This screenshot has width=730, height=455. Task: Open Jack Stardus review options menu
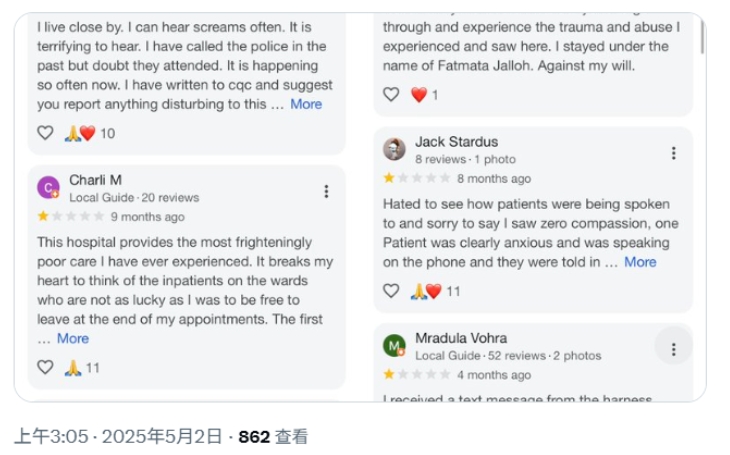click(x=673, y=153)
